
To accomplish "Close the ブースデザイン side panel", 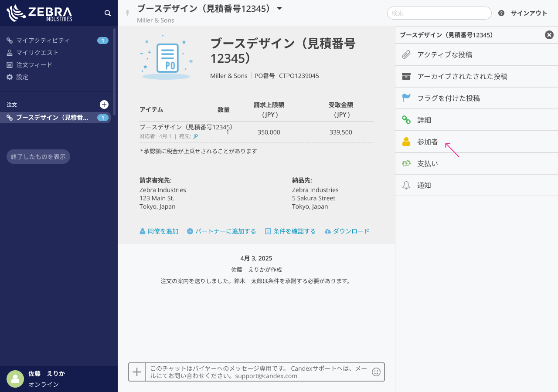I will pyautogui.click(x=549, y=35).
